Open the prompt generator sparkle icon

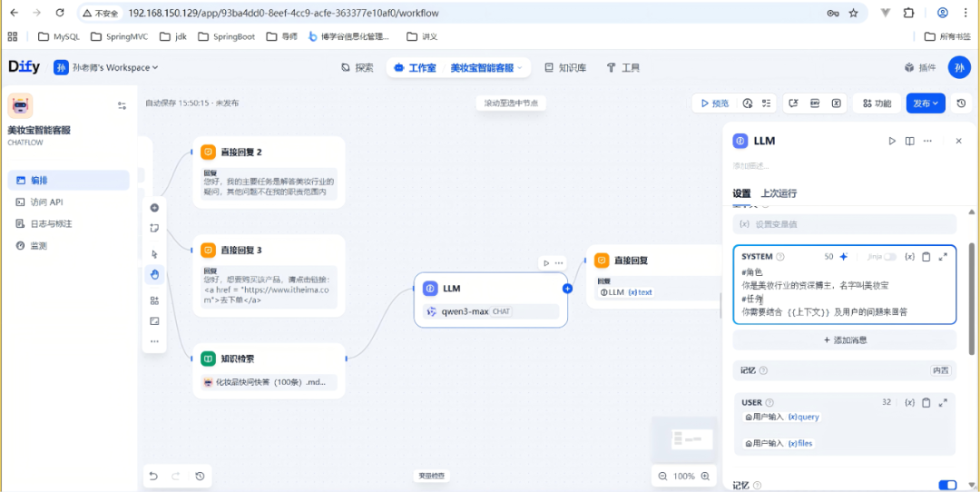(843, 257)
